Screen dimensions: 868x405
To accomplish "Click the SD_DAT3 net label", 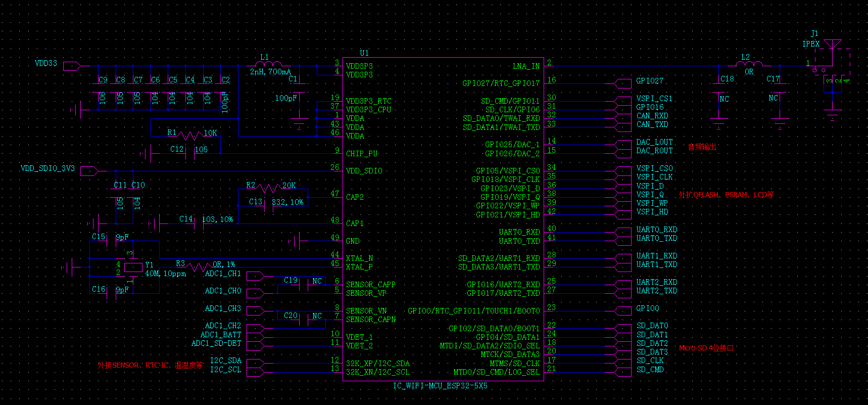I will tap(652, 352).
